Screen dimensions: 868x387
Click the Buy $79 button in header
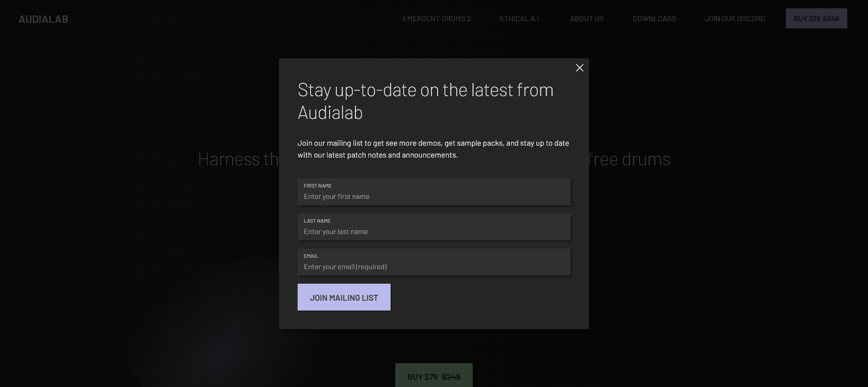[816, 19]
